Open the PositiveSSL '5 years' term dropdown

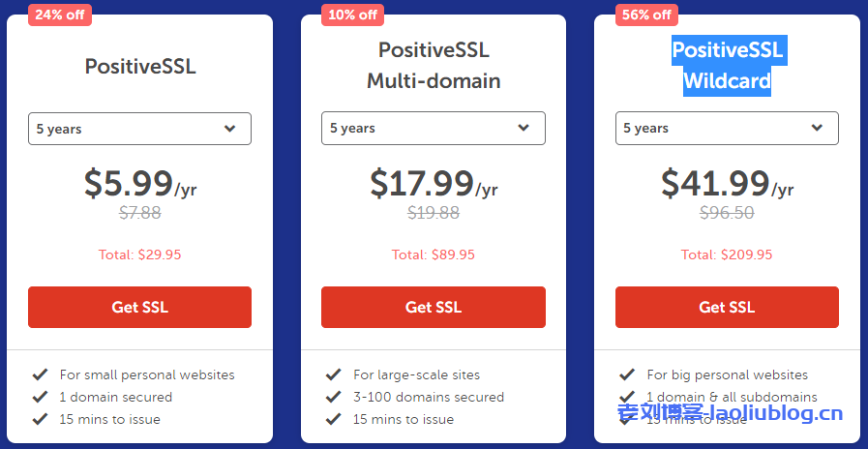(139, 129)
